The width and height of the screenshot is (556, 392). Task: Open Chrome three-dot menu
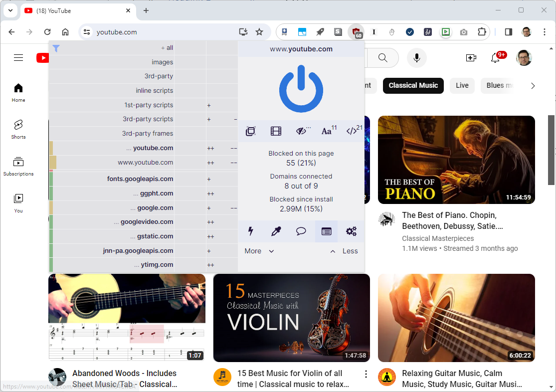coord(545,32)
